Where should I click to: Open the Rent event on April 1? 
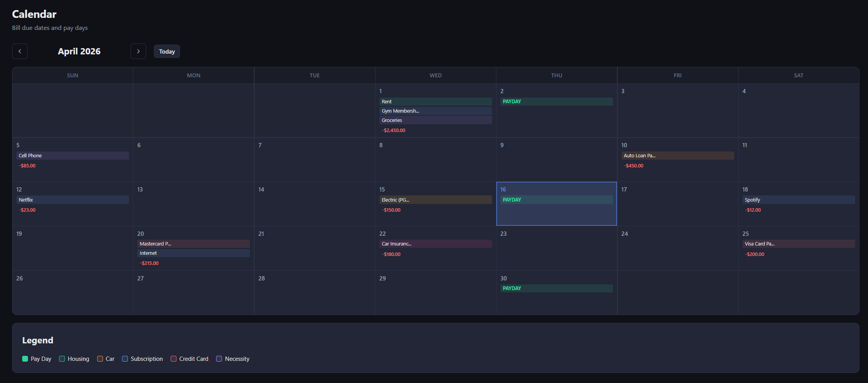pos(435,101)
